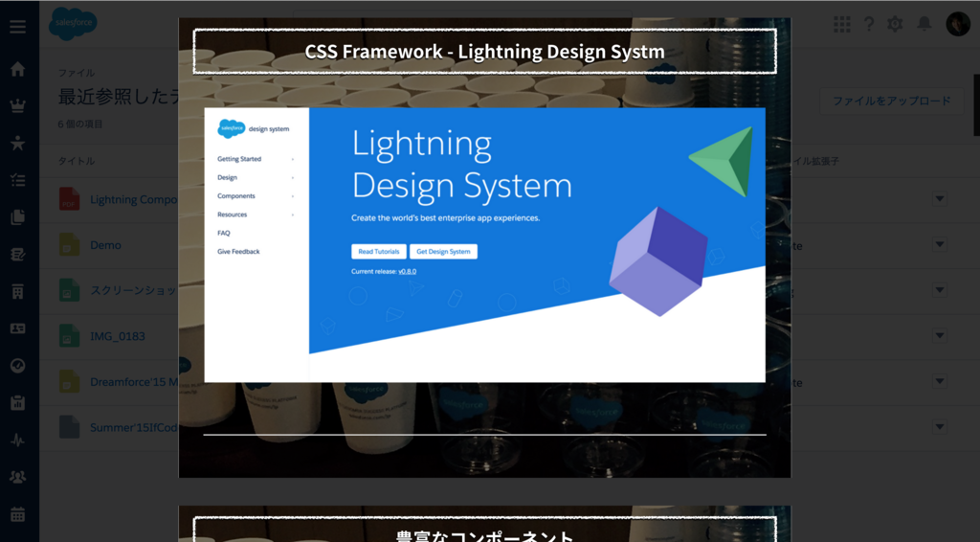Open the Summer'15IfCod file link
Screen dimensions: 980x542
point(134,428)
